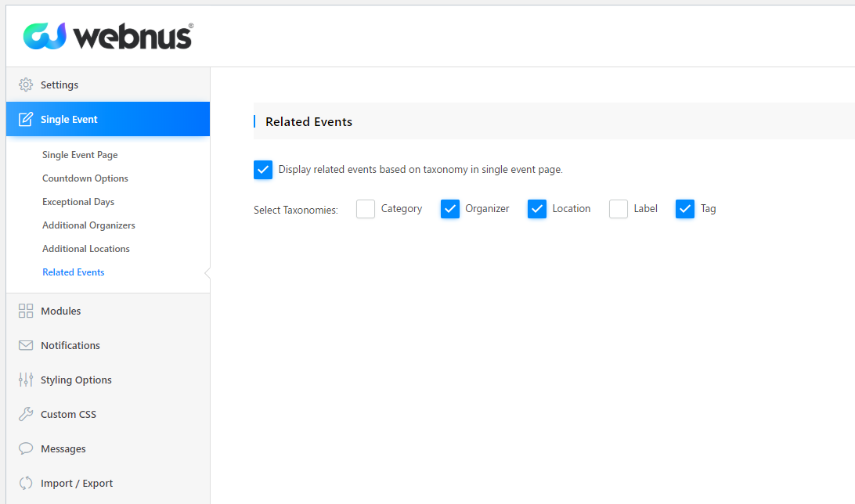Check the Category taxonomy checkbox
855x504 pixels.
[x=366, y=209]
